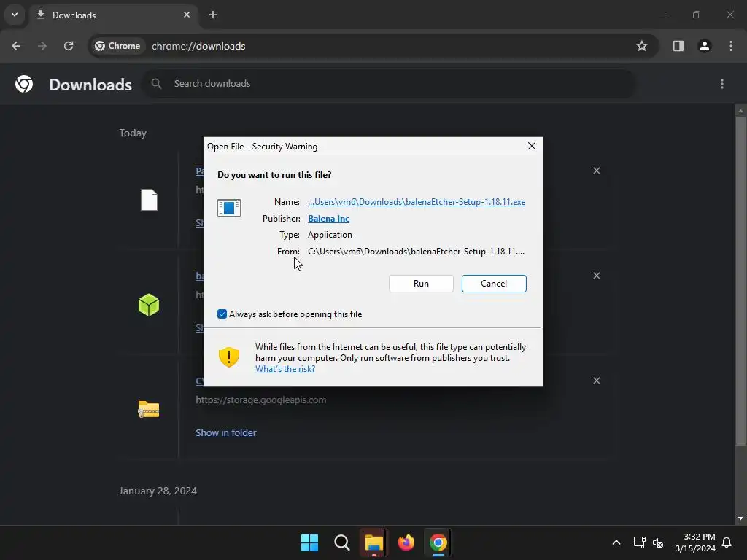The width and height of the screenshot is (747, 560).
Task: Select the Downloads tab
Action: point(115,15)
